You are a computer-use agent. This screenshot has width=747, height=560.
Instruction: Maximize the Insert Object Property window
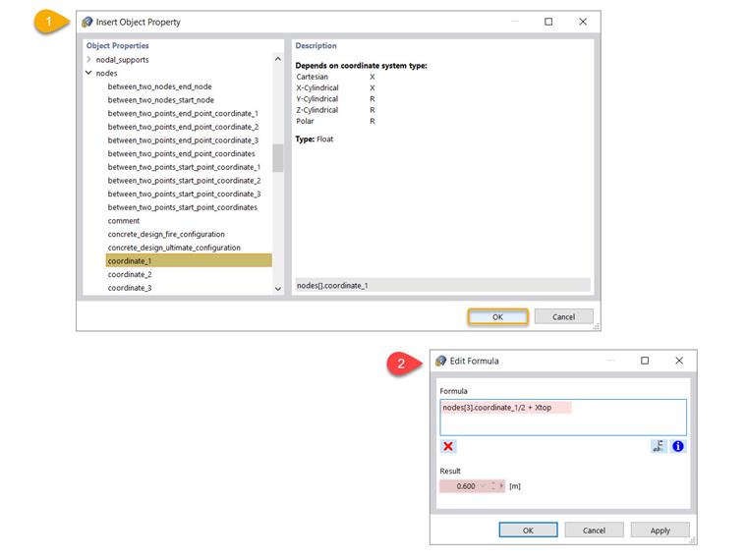tap(548, 22)
